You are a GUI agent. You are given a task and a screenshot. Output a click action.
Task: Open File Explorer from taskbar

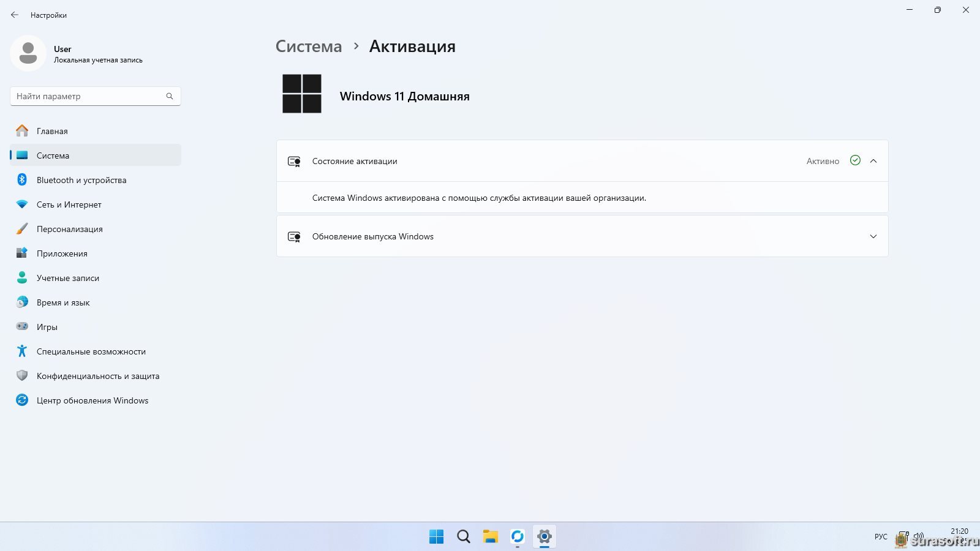click(491, 537)
